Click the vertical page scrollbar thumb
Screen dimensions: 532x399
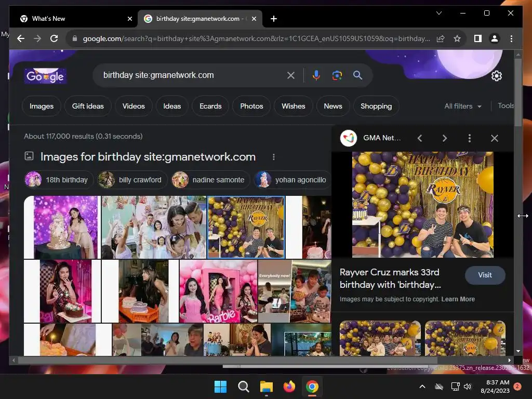(x=518, y=92)
